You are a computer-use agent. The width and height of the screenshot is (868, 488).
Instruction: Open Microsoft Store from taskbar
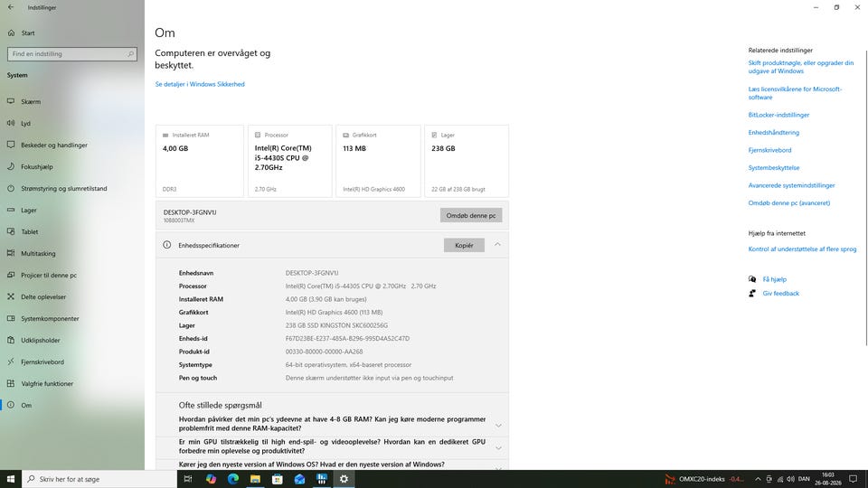point(278,479)
